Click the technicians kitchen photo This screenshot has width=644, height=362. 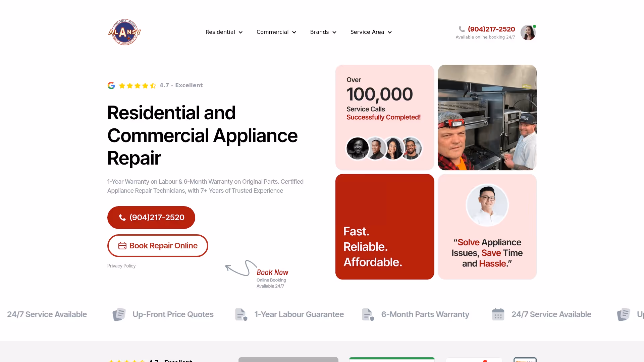(x=487, y=117)
